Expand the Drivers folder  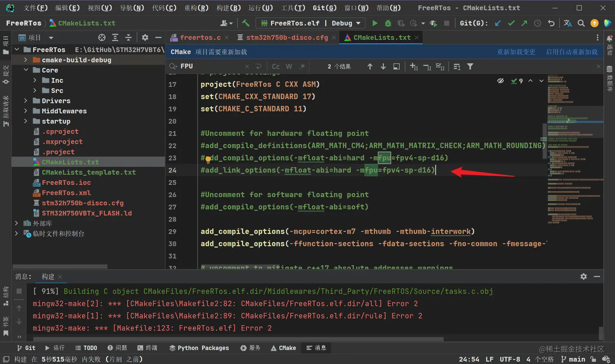(x=26, y=100)
